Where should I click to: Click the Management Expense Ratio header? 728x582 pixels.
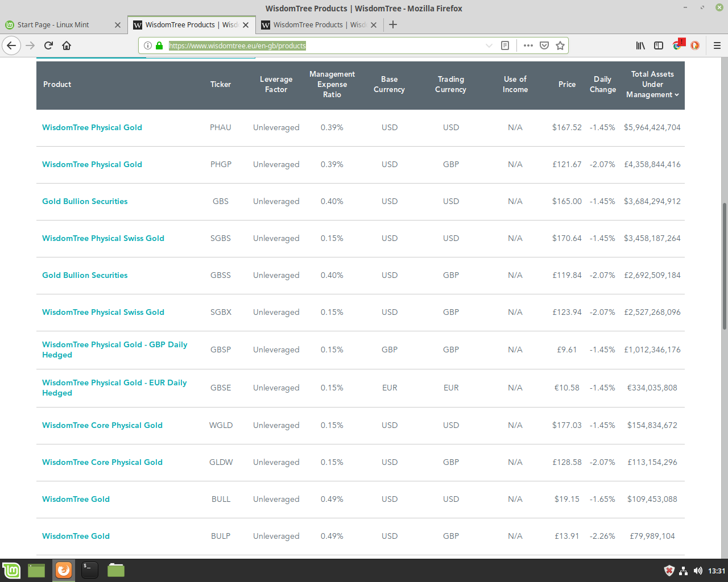332,84
